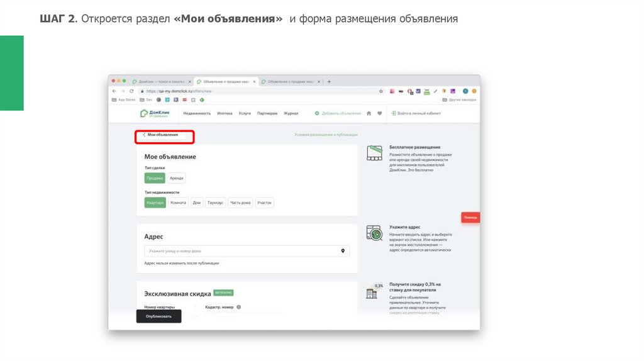Click the info icon next to Кадастр. номер
The width and height of the screenshot is (644, 361).
pos(238,307)
